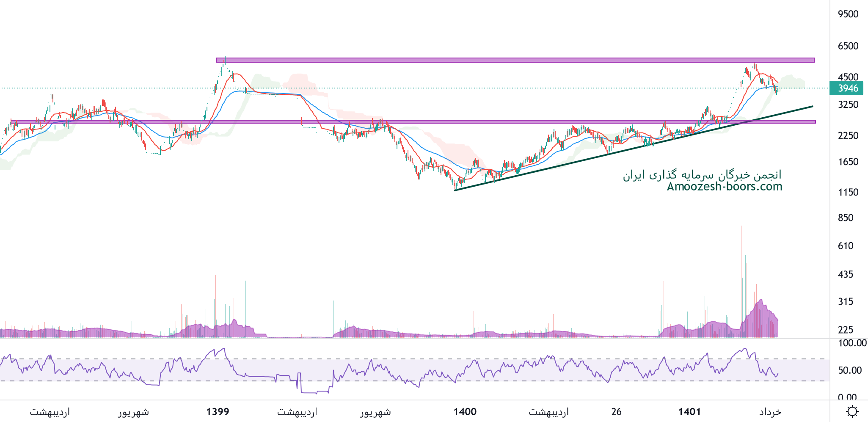
Task: Click the Persian text انجمن خبرگان سرمایه گذاری ایران
Action: click(x=702, y=175)
